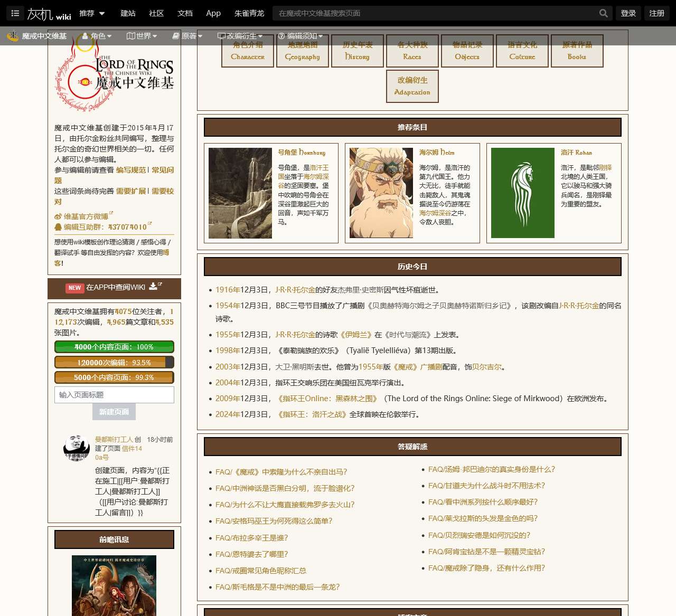Click the 注册 button
This screenshot has height=616, width=676.
click(657, 13)
